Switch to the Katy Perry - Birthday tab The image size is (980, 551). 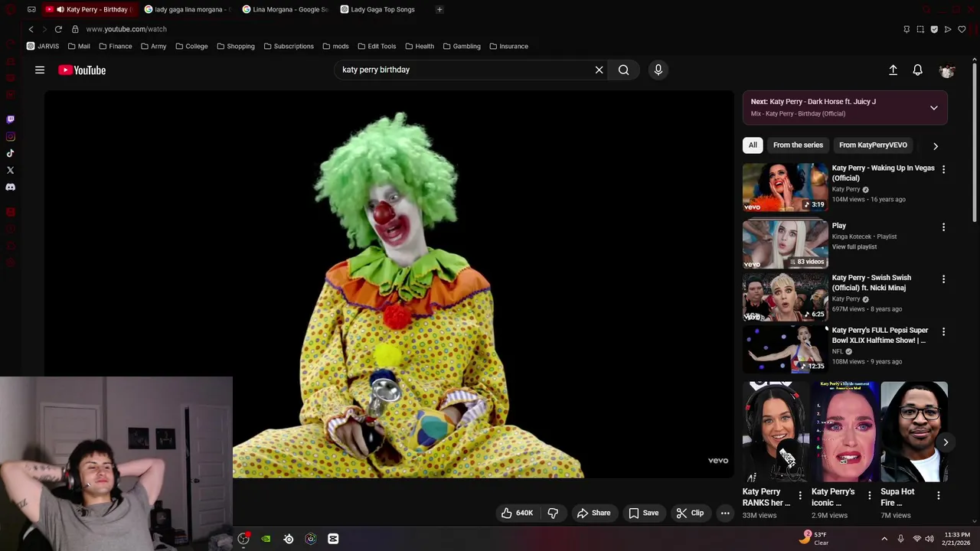click(89, 10)
